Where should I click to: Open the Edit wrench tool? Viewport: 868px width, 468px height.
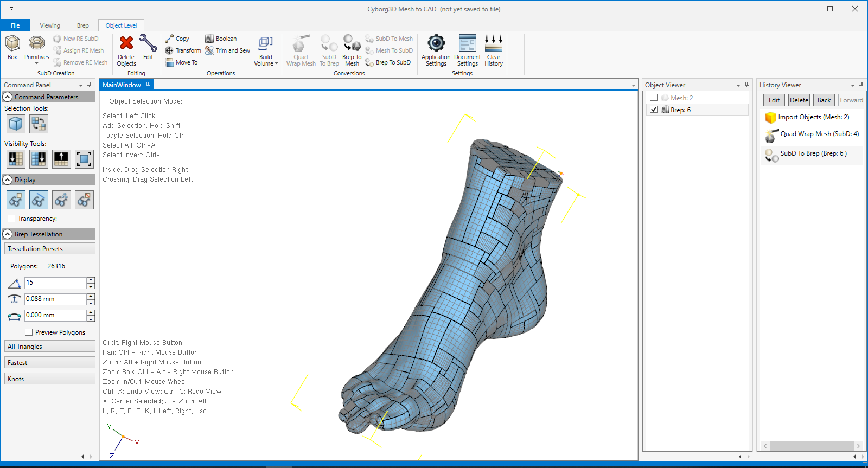coord(148,43)
